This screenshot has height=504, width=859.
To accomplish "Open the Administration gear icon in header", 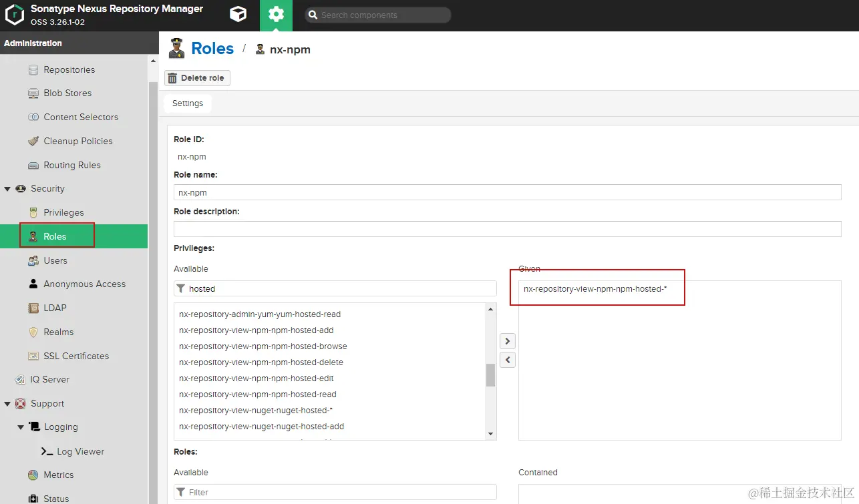I will pos(276,15).
